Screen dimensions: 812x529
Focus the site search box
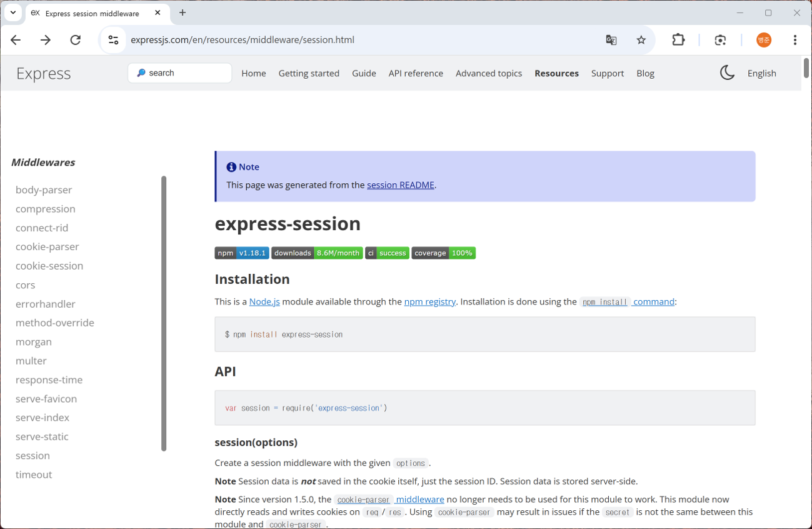point(180,73)
